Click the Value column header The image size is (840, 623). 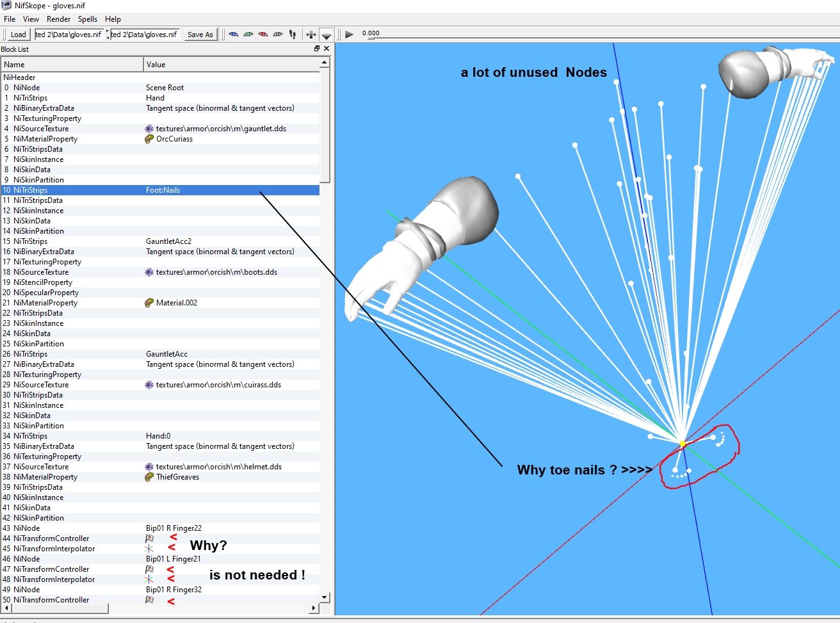[232, 64]
